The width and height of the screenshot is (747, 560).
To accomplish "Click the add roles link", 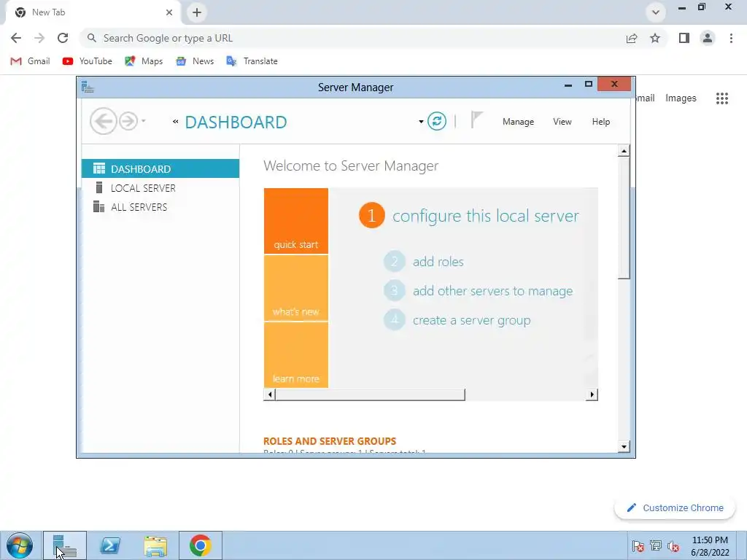I will [438, 262].
